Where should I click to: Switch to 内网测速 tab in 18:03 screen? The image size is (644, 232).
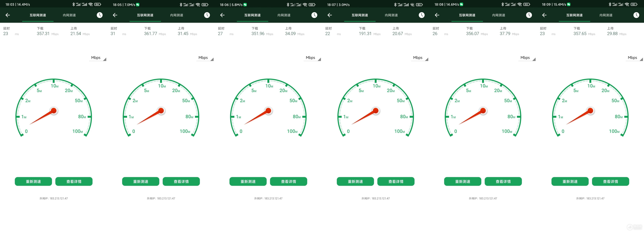(x=69, y=15)
